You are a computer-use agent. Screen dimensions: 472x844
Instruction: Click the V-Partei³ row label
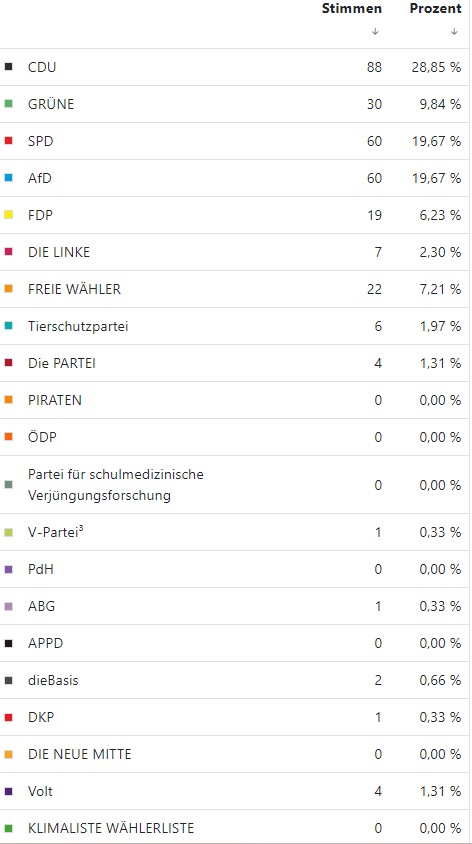[55, 532]
